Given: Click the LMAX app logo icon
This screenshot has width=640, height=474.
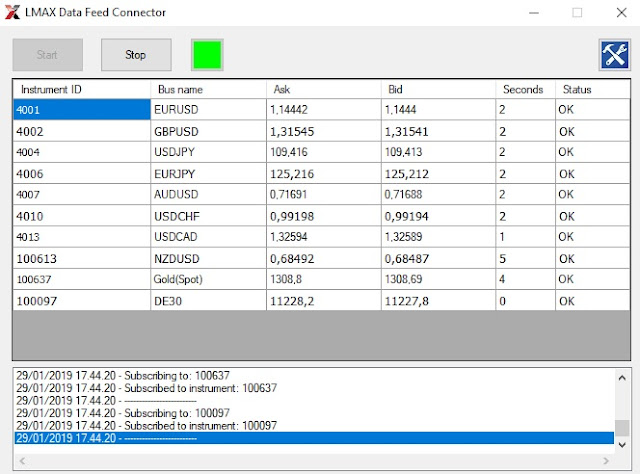Looking at the screenshot, I should 12,12.
